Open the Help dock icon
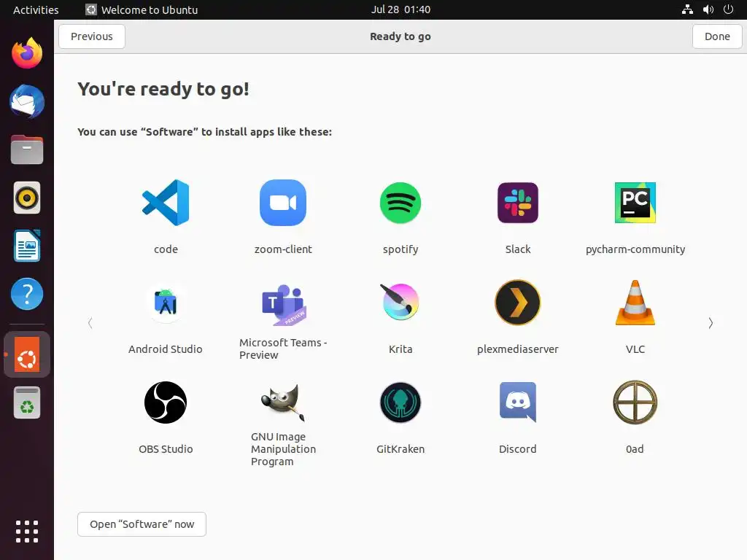 point(27,294)
